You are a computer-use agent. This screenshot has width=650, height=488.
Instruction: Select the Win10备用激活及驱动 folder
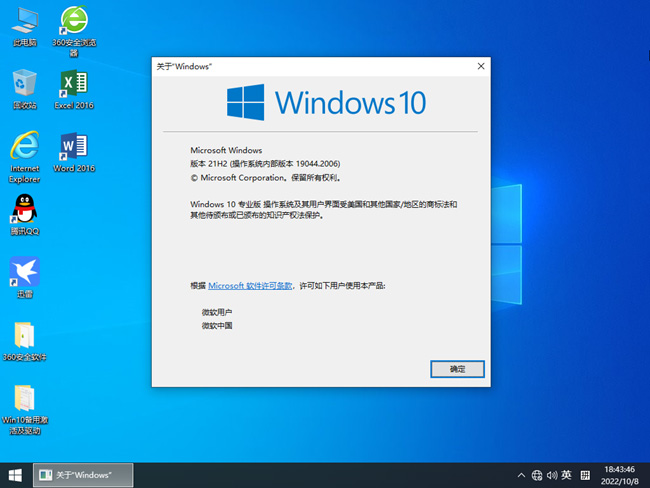pyautogui.click(x=24, y=409)
